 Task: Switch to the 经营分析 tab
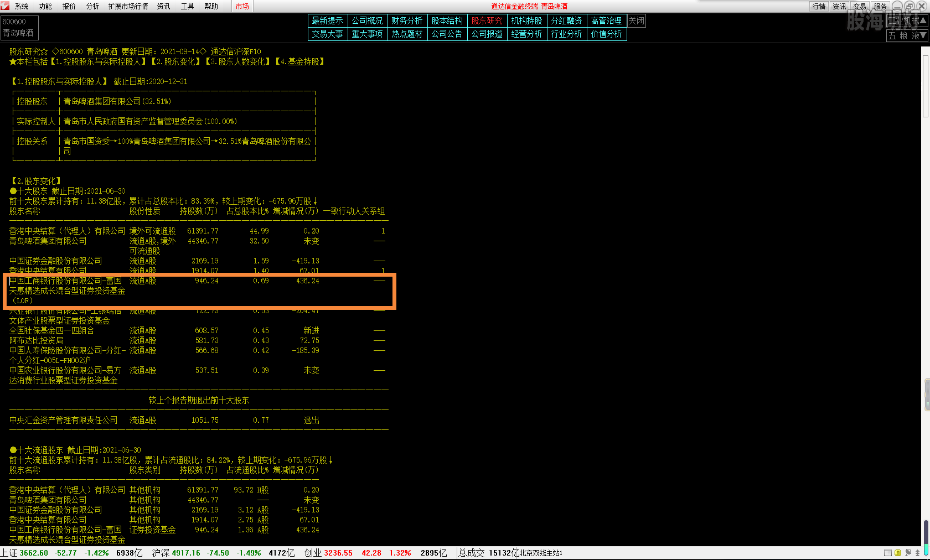pyautogui.click(x=527, y=34)
